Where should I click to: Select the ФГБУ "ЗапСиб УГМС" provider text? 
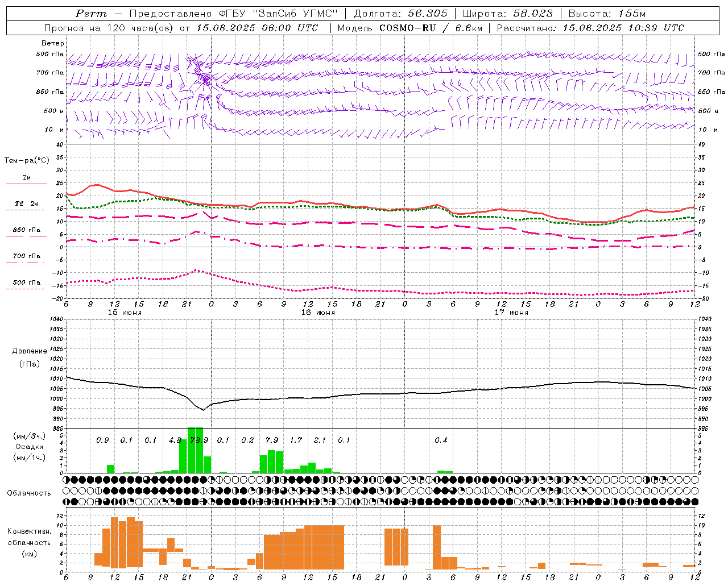278,14
